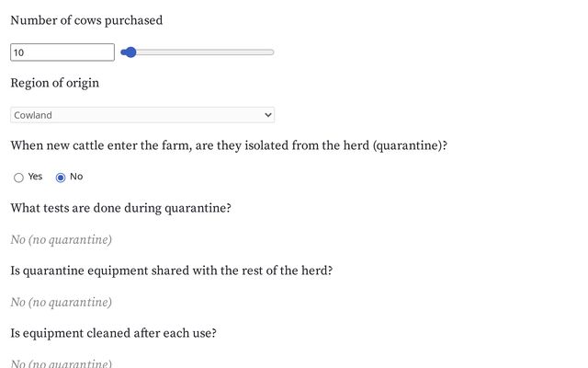Click the "Number of cows purchased" label
This screenshot has height=368, width=588.
(x=86, y=20)
